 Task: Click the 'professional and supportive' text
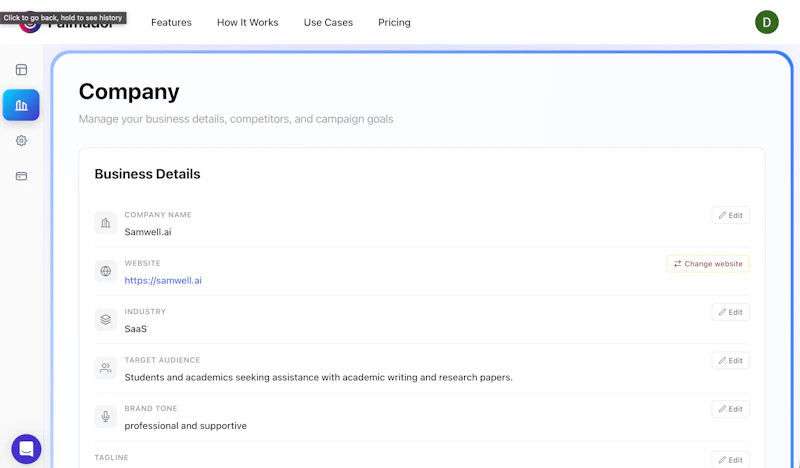pyautogui.click(x=186, y=426)
